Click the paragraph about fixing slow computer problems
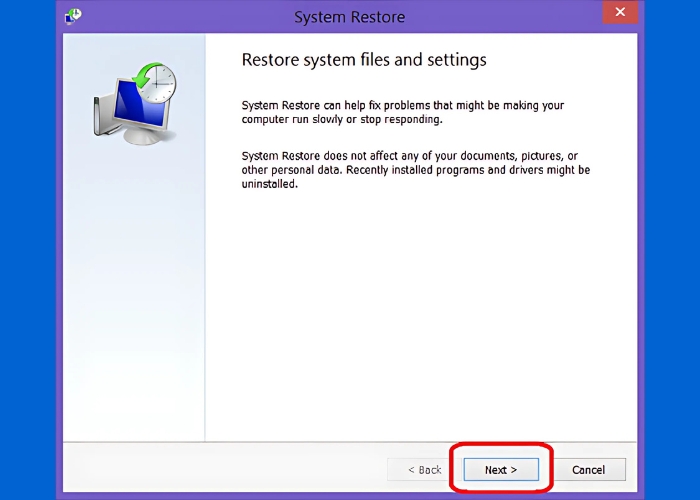Image resolution: width=700 pixels, height=500 pixels. pos(400,112)
